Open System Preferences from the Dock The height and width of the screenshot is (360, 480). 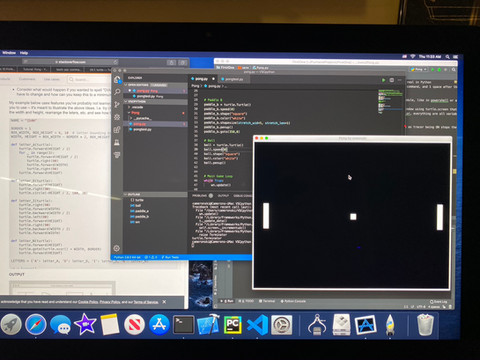click(282, 324)
